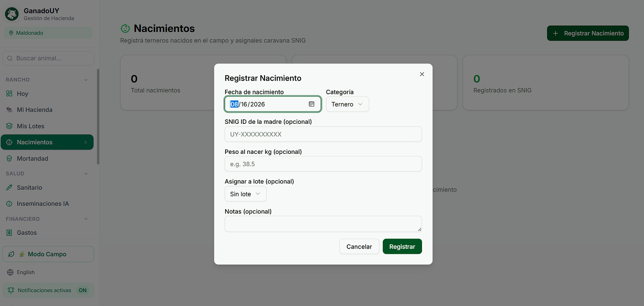Click the Maldonado location pin badge

[48, 33]
